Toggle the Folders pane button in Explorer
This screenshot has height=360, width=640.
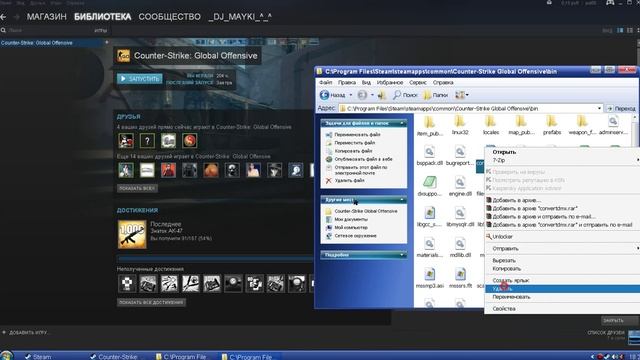(435, 95)
